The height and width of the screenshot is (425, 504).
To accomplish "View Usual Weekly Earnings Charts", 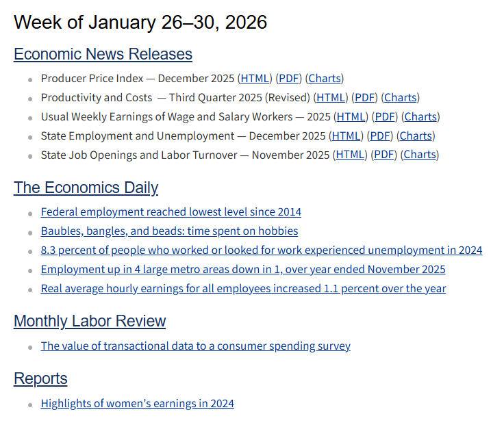I will pyautogui.click(x=420, y=117).
